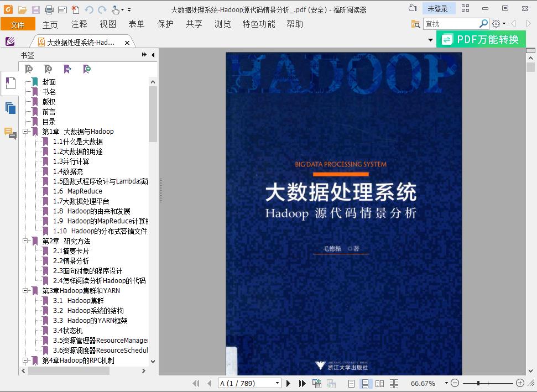Click the previous view icon in status bar
Image resolution: width=537 pixels, height=392 pixels.
[x=317, y=384]
